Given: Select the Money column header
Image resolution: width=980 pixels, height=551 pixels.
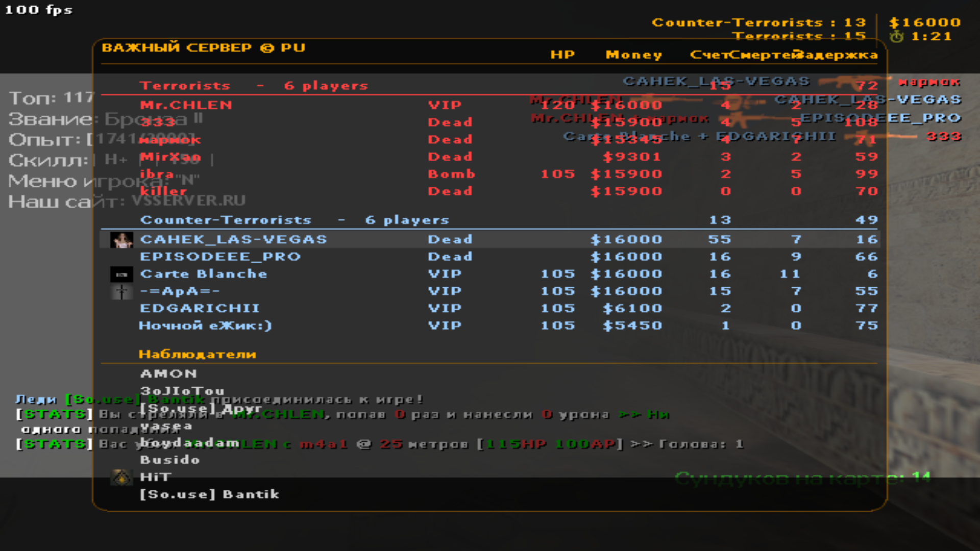Looking at the screenshot, I should pos(634,55).
